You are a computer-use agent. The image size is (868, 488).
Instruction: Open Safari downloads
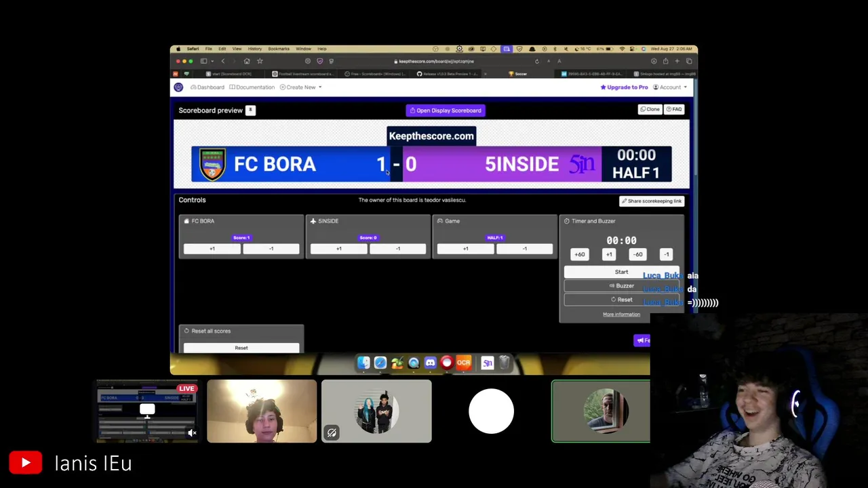point(654,61)
